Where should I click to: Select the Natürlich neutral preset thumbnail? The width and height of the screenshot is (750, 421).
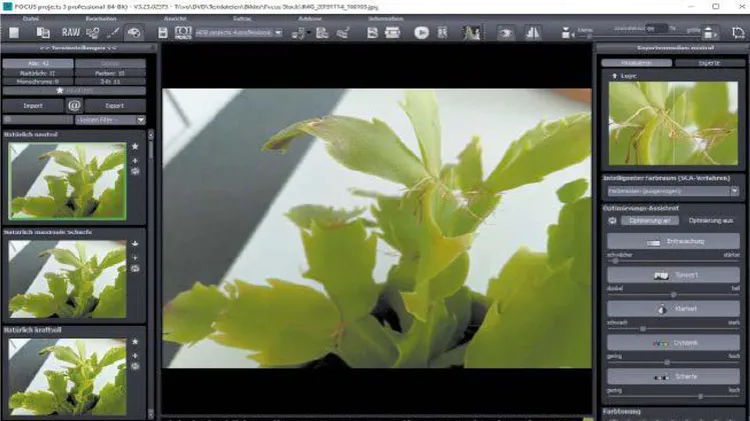click(67, 181)
